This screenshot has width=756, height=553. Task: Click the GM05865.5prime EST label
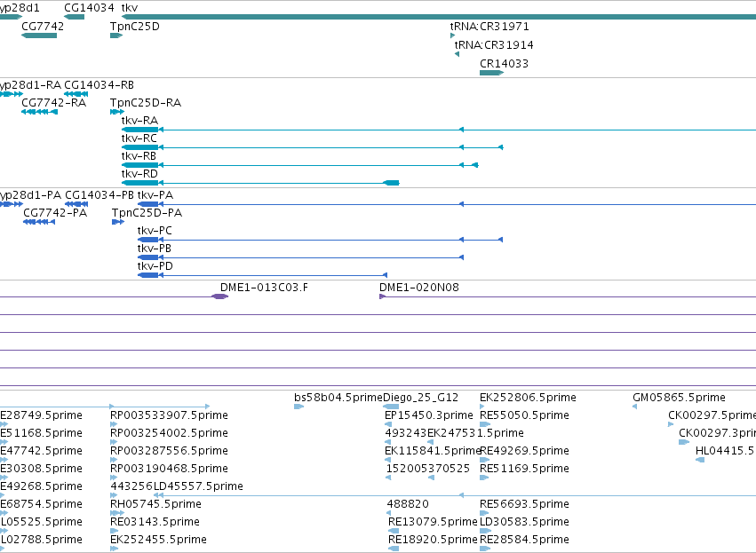[x=679, y=398]
